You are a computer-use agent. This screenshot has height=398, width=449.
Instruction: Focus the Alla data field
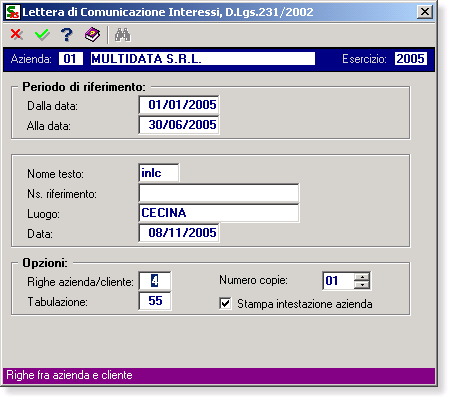179,125
